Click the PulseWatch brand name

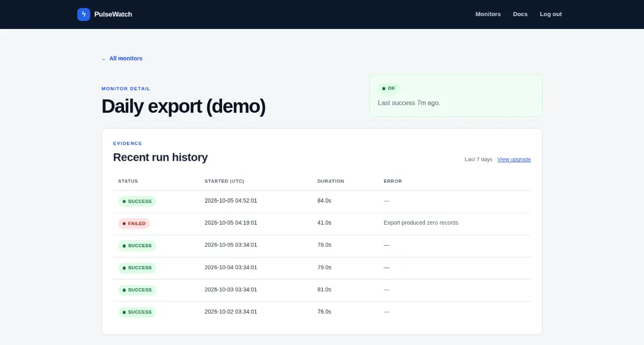[113, 15]
